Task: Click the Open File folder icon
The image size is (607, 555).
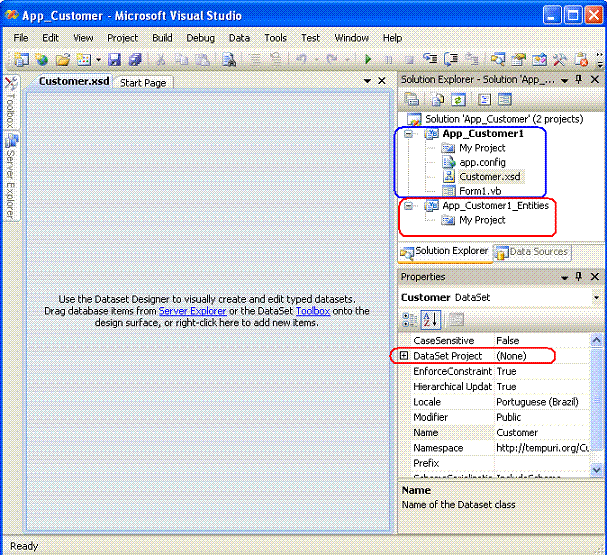Action: 63,60
